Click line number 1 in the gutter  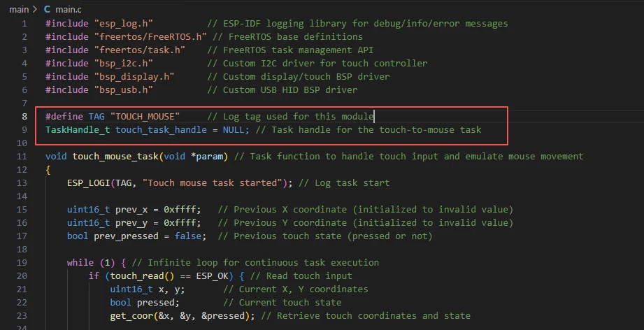tap(24, 23)
